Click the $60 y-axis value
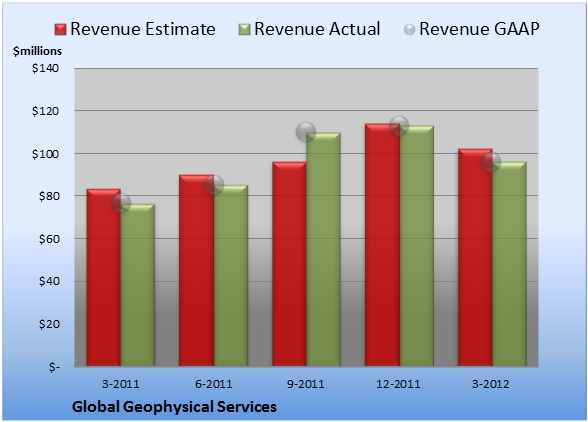588x422 pixels. point(49,239)
